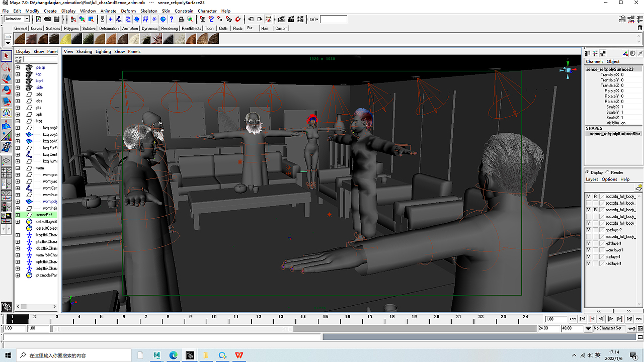The height and width of the screenshot is (362, 644).
Task: Open Render Settings icon
Action: click(299, 19)
